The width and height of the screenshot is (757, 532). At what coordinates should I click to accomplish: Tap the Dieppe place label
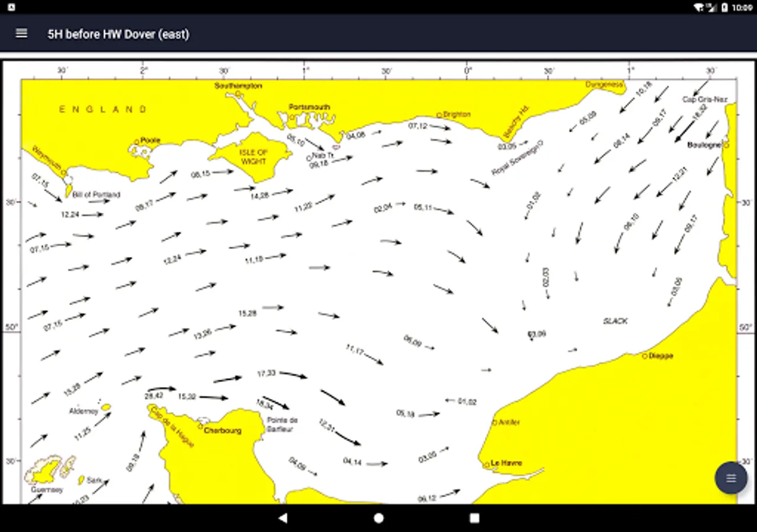click(x=661, y=356)
